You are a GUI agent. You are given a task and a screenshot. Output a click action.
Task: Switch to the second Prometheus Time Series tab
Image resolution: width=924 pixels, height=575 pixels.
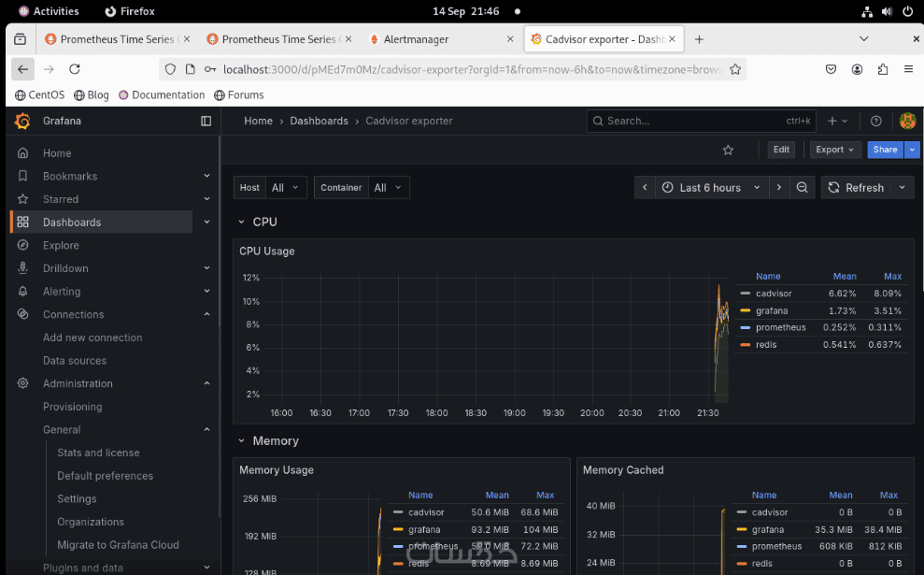pos(279,39)
